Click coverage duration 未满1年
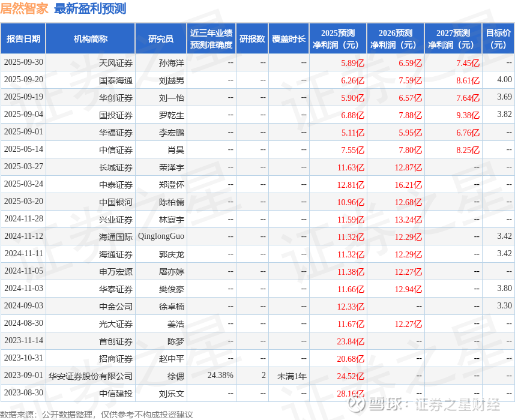This screenshot has height=420, width=515. point(292,376)
